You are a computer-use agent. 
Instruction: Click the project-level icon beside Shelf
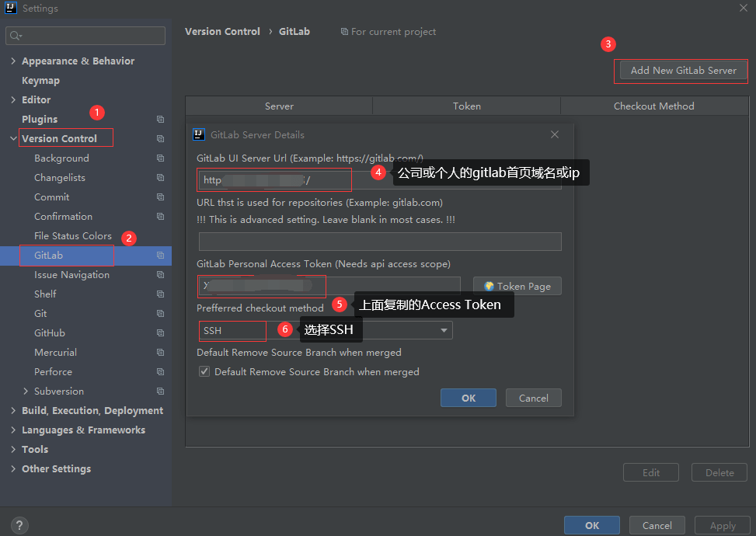click(x=161, y=294)
